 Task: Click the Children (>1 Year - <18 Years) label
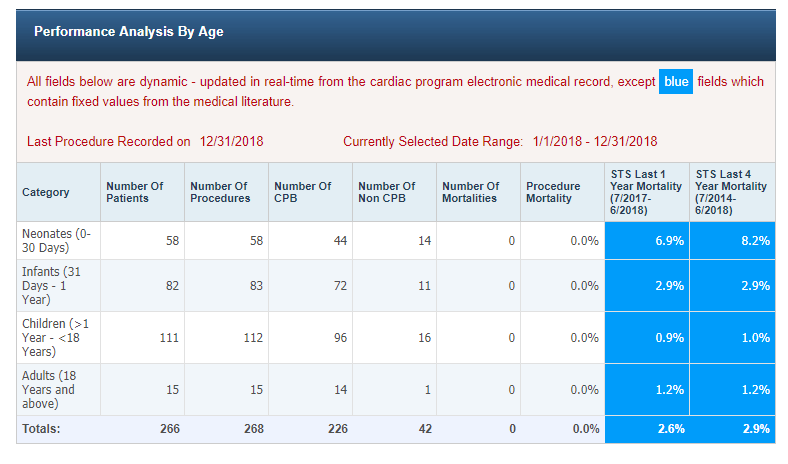pos(57,337)
